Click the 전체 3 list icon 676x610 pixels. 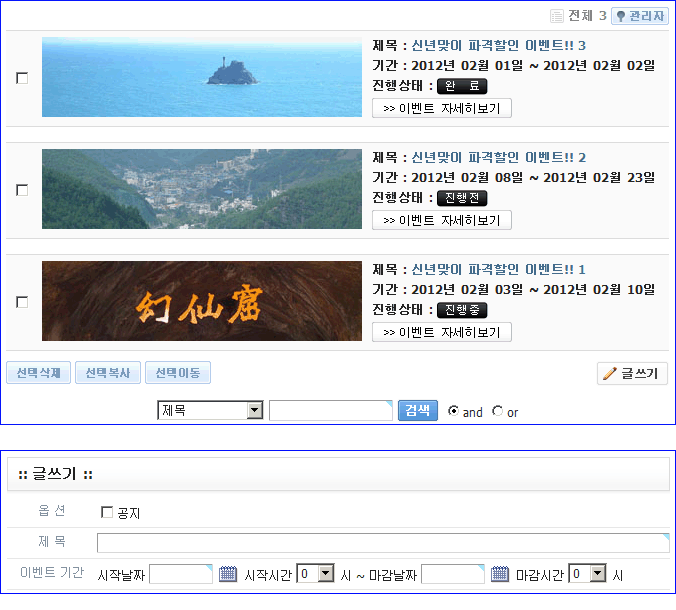[x=557, y=16]
